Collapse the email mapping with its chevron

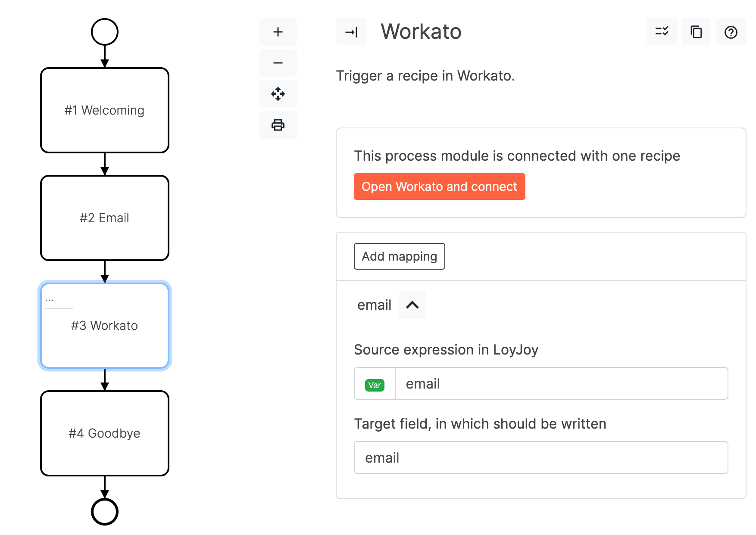[412, 305]
